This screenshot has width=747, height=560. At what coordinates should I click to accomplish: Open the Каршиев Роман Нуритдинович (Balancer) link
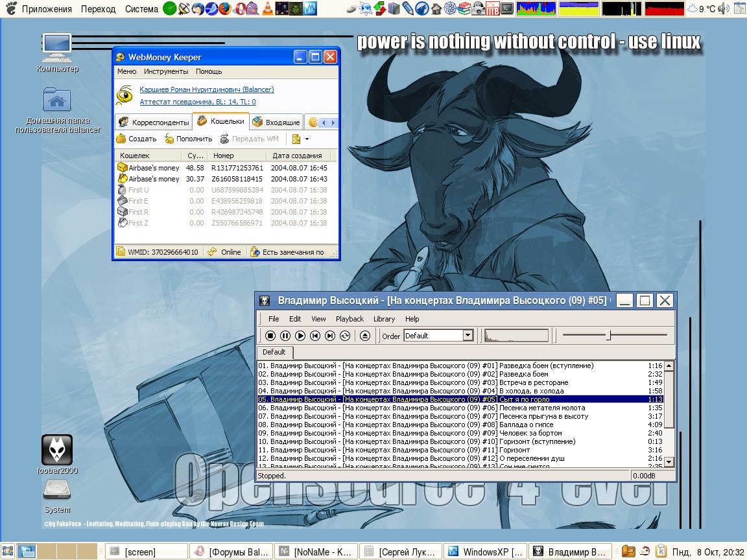[207, 89]
